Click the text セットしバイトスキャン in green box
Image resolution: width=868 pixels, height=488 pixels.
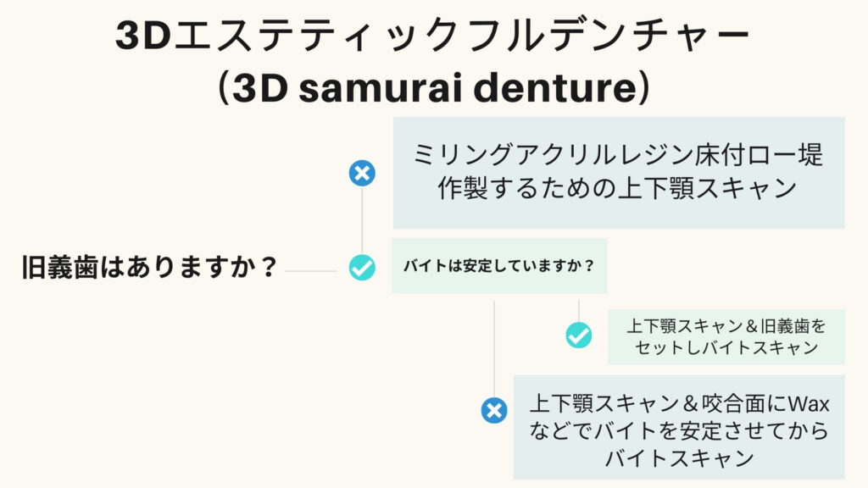[726, 347]
